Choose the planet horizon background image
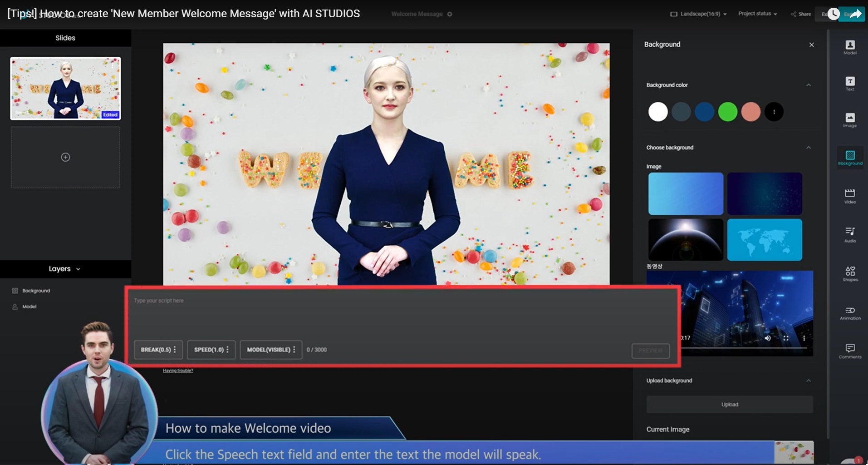 (x=686, y=240)
